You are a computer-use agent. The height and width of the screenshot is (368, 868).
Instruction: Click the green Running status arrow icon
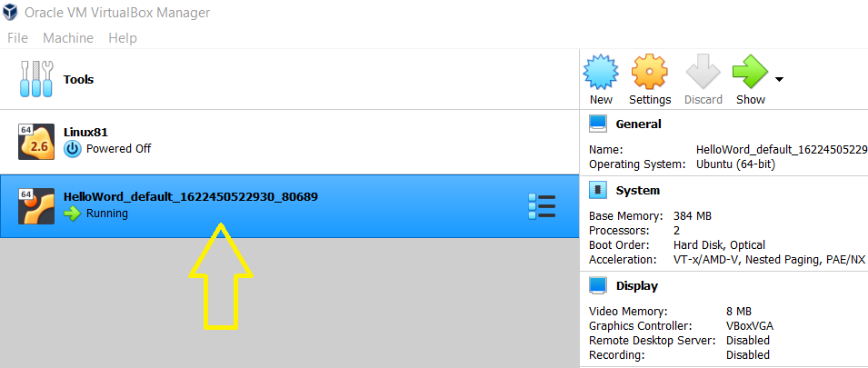coord(73,214)
